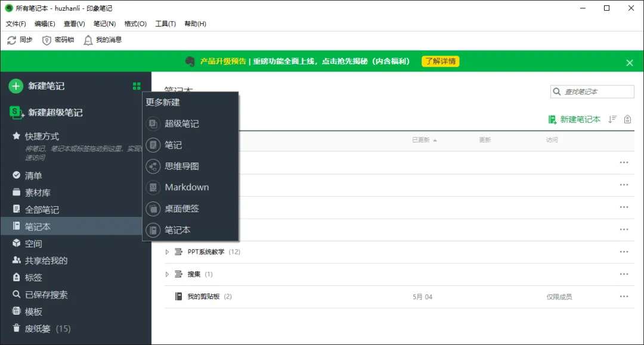
Task: Click the notebook icon in popup menu
Action: (x=153, y=230)
